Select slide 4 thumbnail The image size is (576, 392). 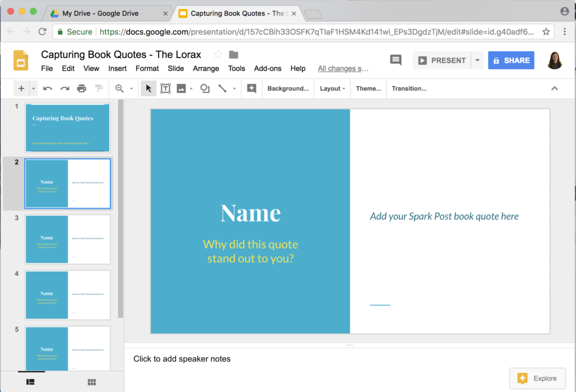pyautogui.click(x=67, y=295)
